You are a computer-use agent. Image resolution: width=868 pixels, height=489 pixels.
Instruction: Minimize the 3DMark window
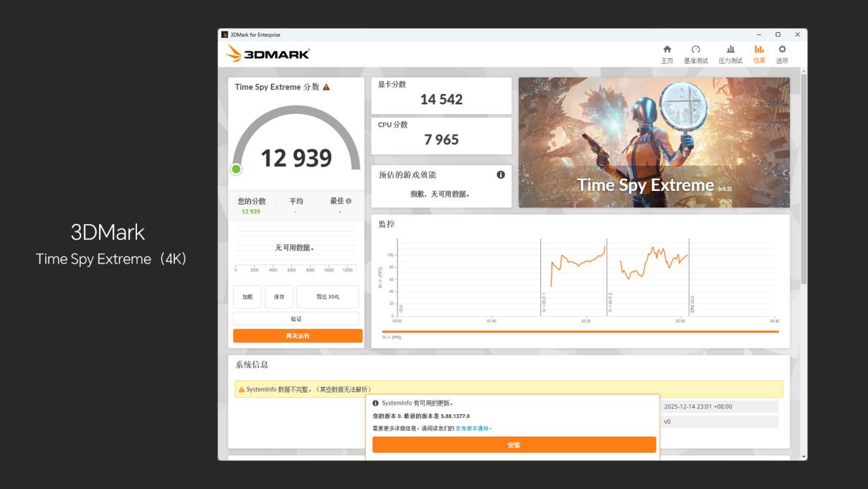tap(759, 34)
